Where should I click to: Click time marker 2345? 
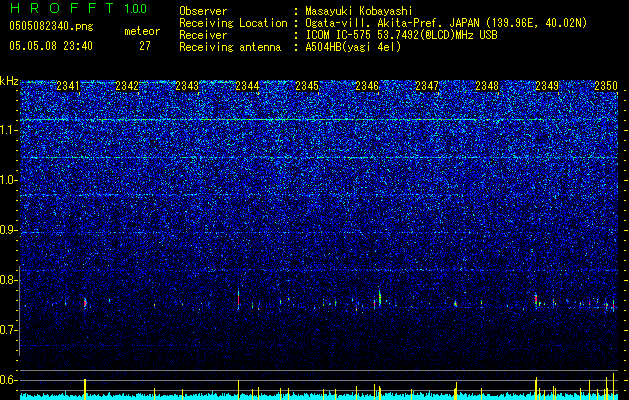pos(307,86)
